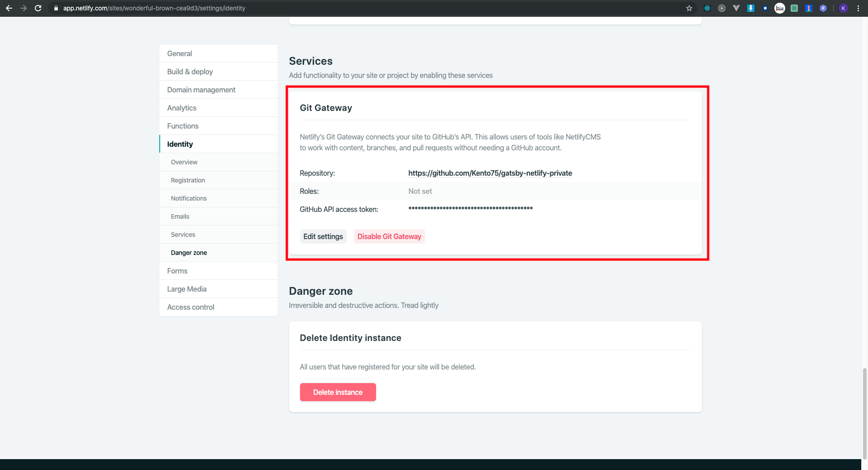868x470 pixels.
Task: Click the page vertical scrollbar thumb
Action: [x=864, y=413]
